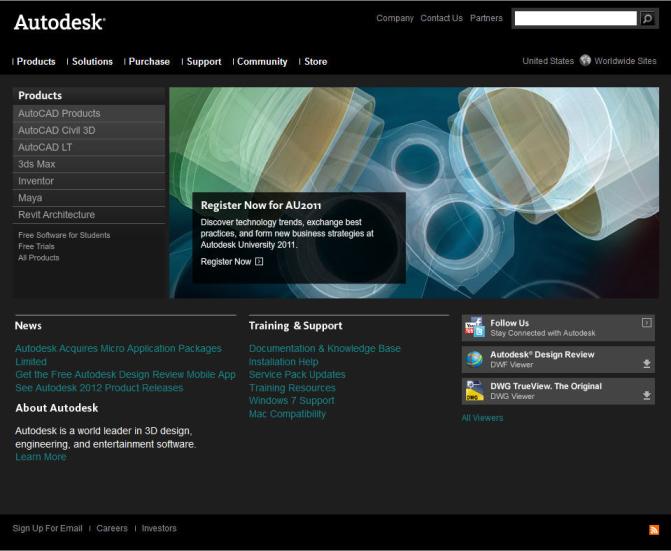The image size is (671, 551).
Task: Open the Products menu
Action: 36,62
